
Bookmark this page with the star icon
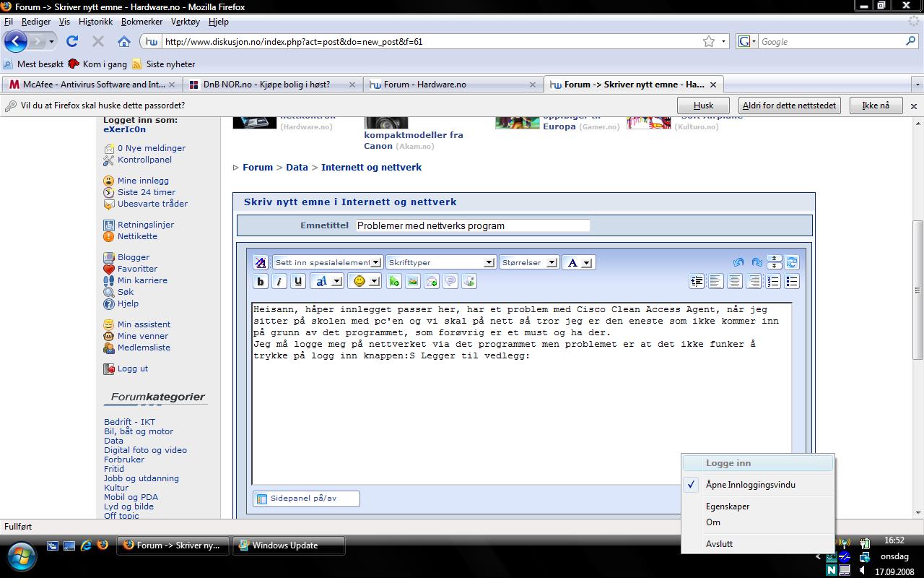[709, 41]
